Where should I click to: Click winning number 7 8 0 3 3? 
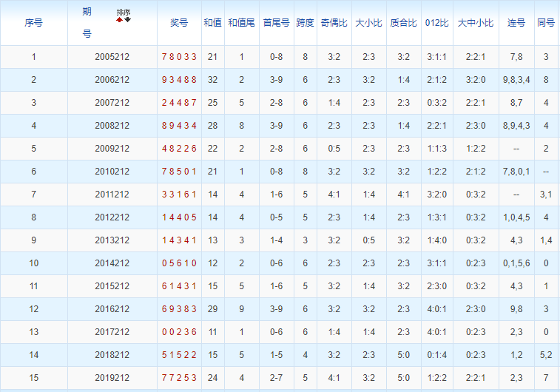click(179, 57)
